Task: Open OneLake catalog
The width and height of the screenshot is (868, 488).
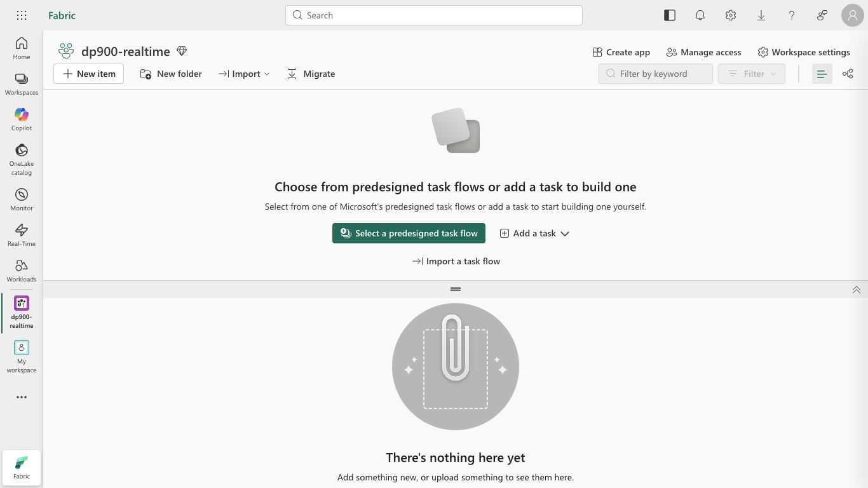Action: pyautogui.click(x=22, y=159)
